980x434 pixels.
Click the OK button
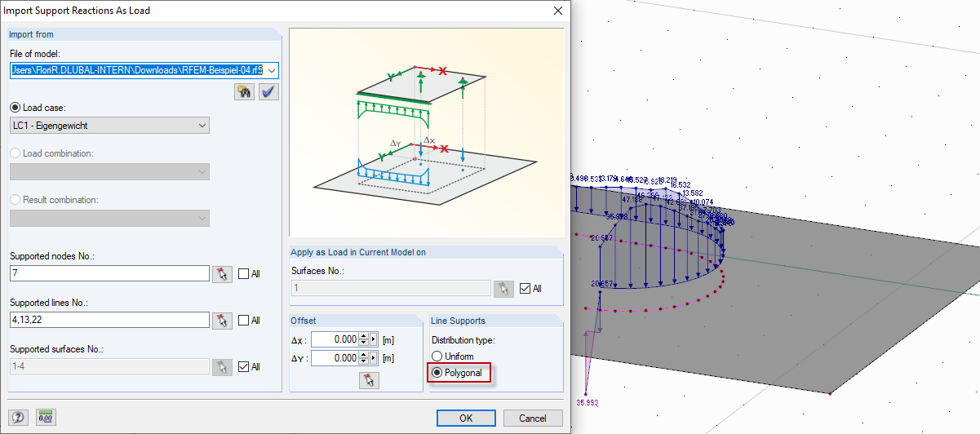[x=466, y=418]
